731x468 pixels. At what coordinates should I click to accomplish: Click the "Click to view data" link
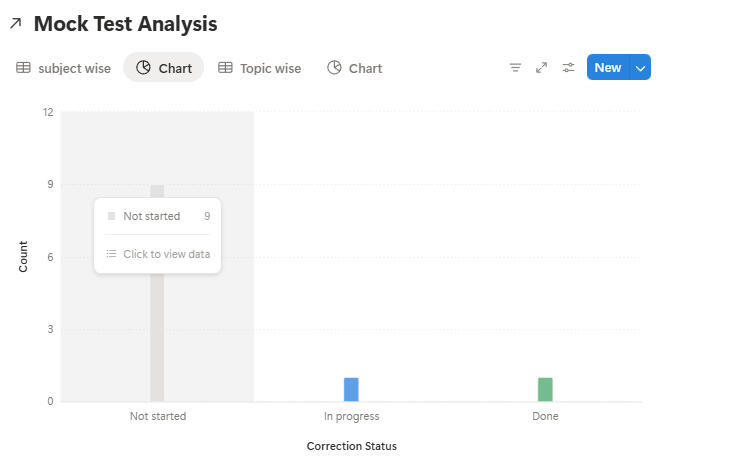pos(166,254)
